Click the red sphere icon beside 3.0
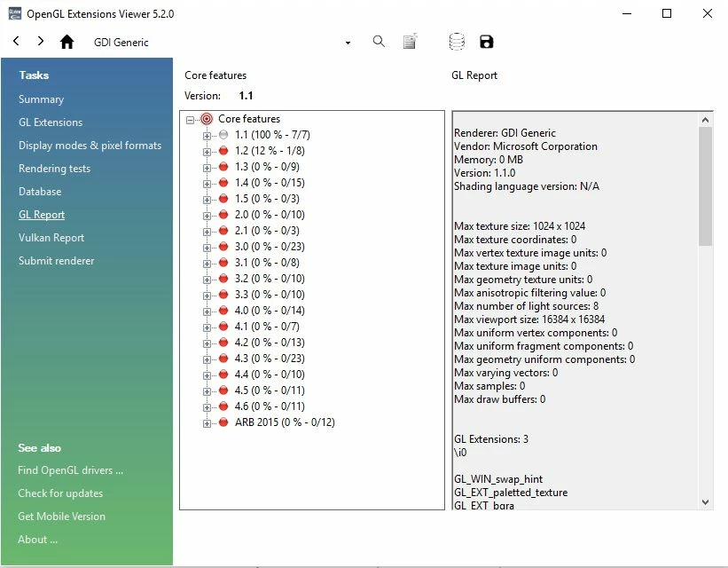The height and width of the screenshot is (568, 728). pos(223,247)
